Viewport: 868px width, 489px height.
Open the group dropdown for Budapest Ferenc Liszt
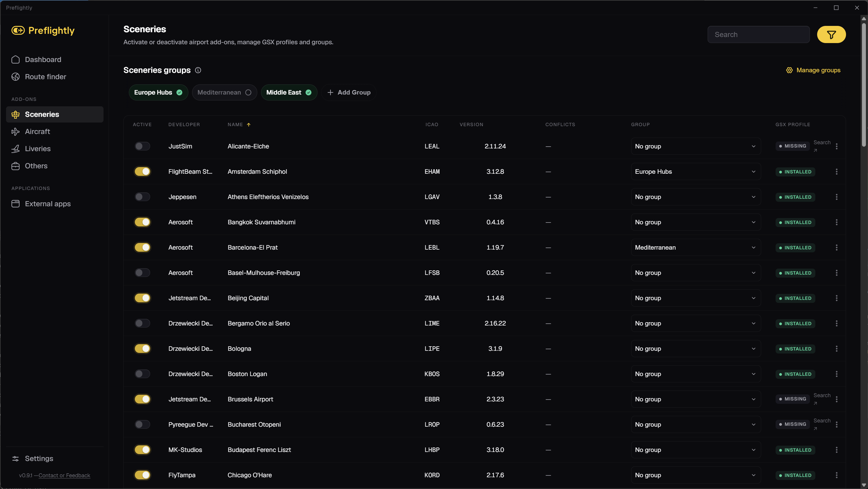point(696,450)
